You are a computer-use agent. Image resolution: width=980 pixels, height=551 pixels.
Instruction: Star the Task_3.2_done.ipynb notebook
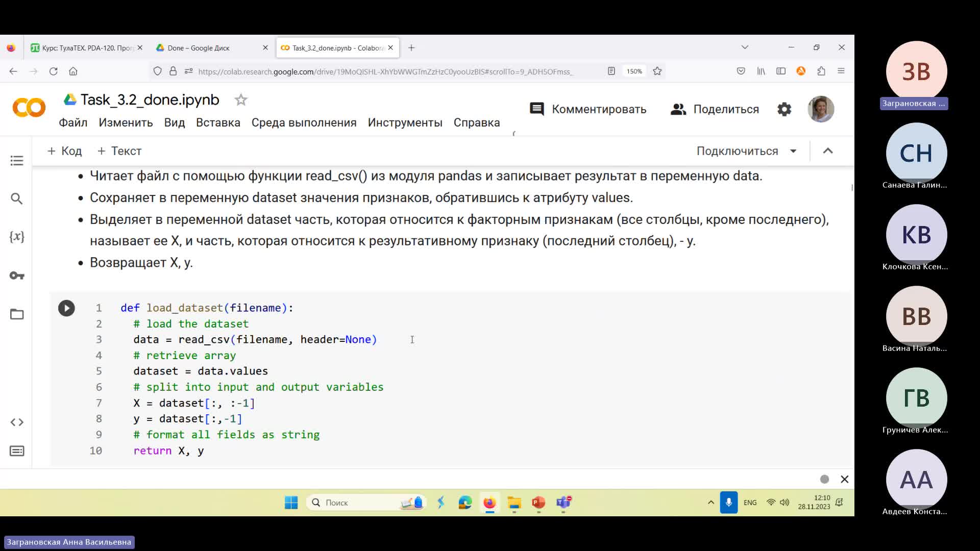(x=241, y=100)
